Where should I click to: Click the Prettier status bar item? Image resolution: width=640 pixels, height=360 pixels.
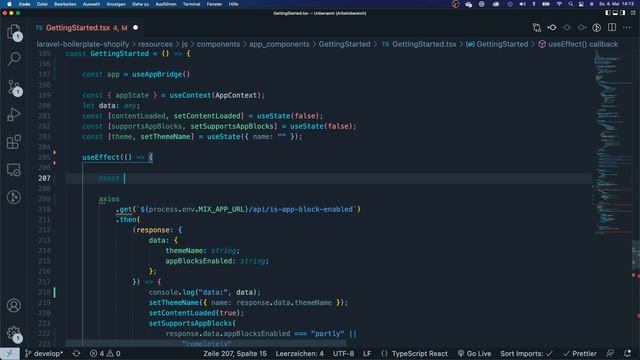(x=580, y=353)
